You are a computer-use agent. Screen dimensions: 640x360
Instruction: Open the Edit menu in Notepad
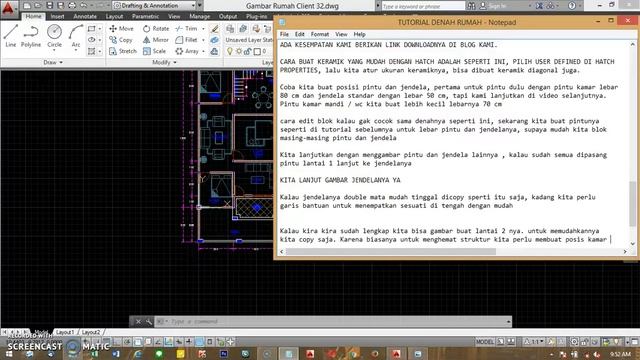pos(300,34)
